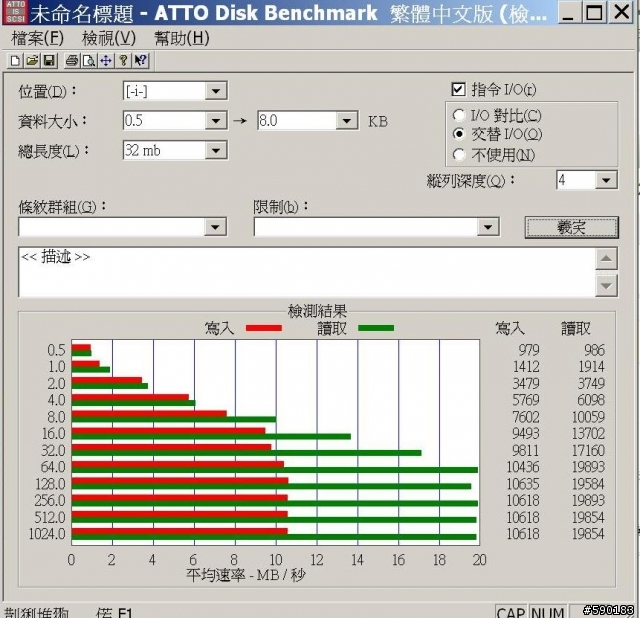This screenshot has width=640, height=618.
Task: Click the 平均速率 - MB / 秒 axis label
Action: tap(246, 575)
